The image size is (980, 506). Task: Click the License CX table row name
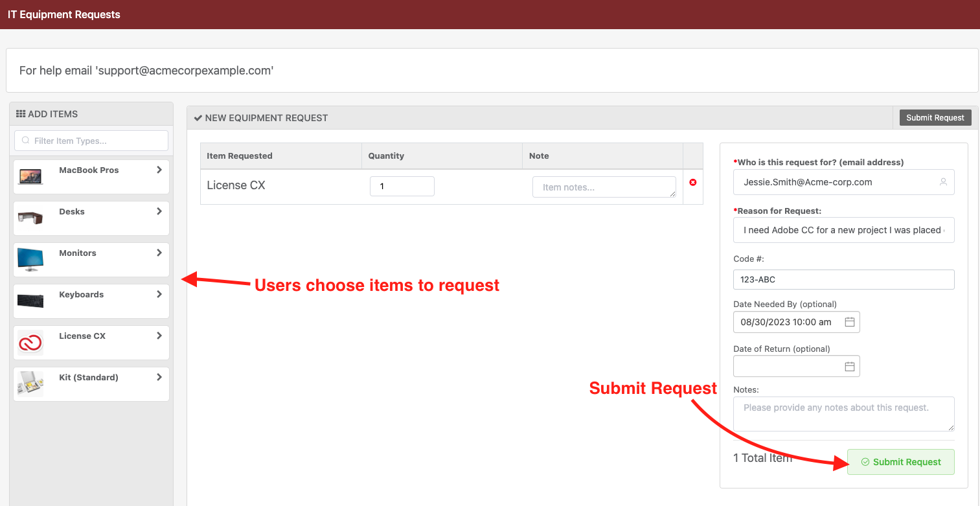[x=236, y=185]
